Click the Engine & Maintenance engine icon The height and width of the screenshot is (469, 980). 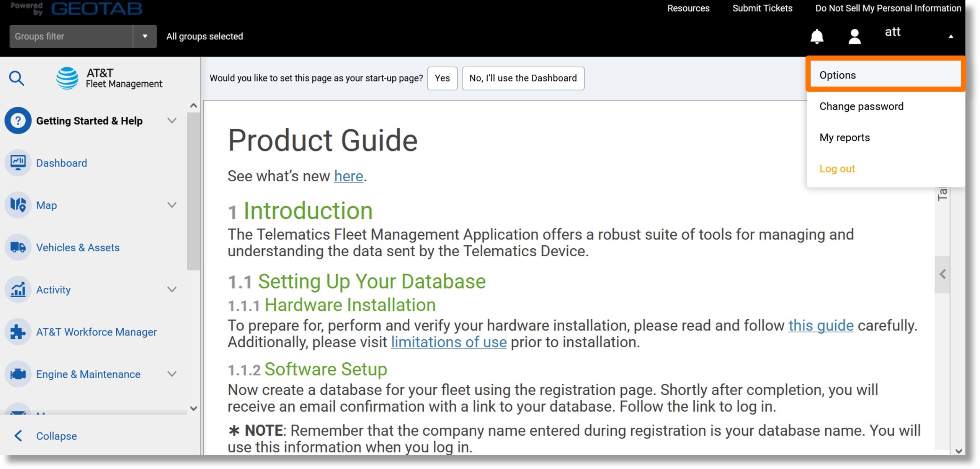pyautogui.click(x=18, y=374)
